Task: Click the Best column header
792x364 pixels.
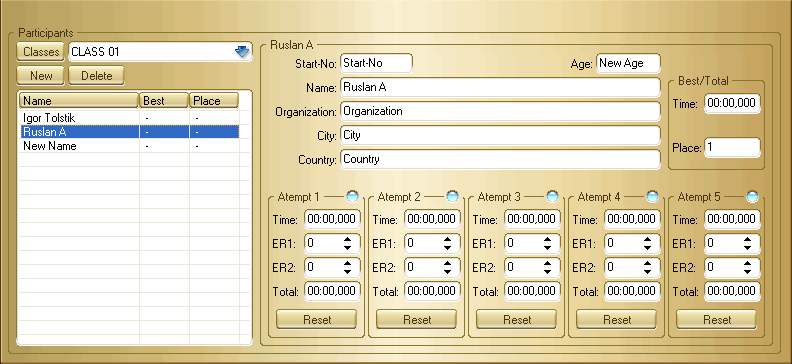Action: point(164,100)
